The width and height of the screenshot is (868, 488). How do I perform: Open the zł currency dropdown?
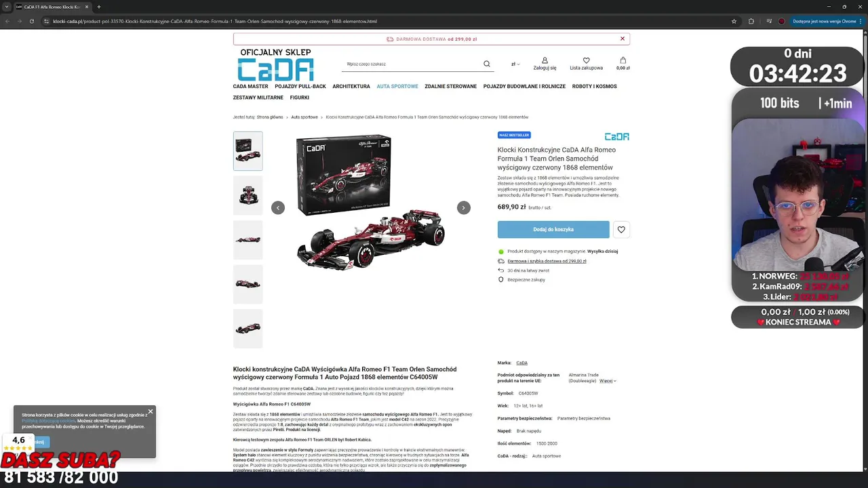pyautogui.click(x=515, y=64)
